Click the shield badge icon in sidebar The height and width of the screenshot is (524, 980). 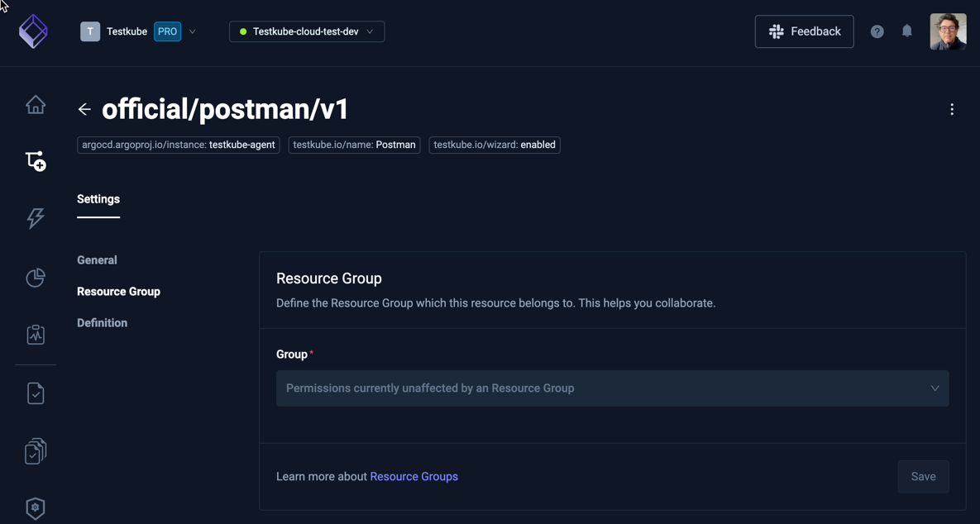click(x=35, y=507)
